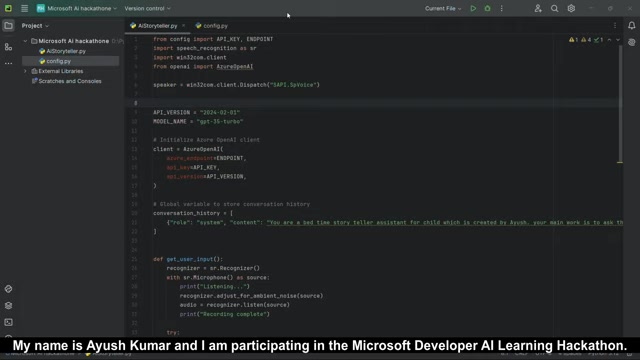Image resolution: width=640 pixels, height=360 pixels.
Task: Toggle the Project tool window folder icon
Action: [8, 26]
